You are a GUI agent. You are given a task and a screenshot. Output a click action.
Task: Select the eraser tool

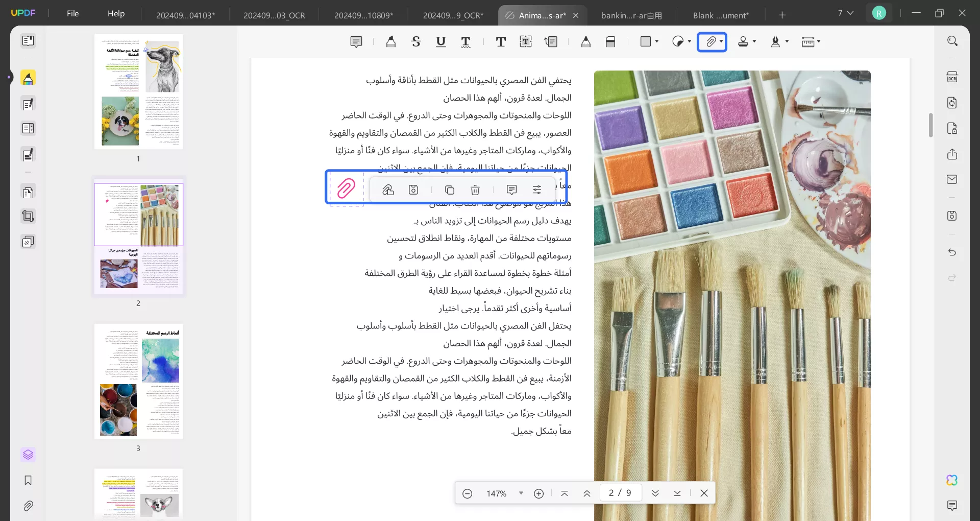610,42
